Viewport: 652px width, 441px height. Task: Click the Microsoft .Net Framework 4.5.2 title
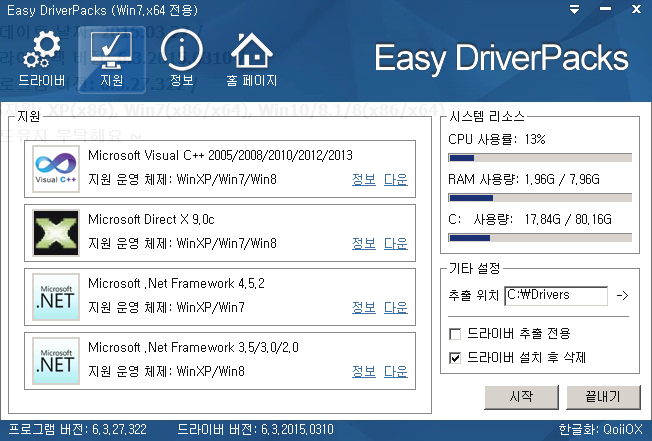click(176, 283)
